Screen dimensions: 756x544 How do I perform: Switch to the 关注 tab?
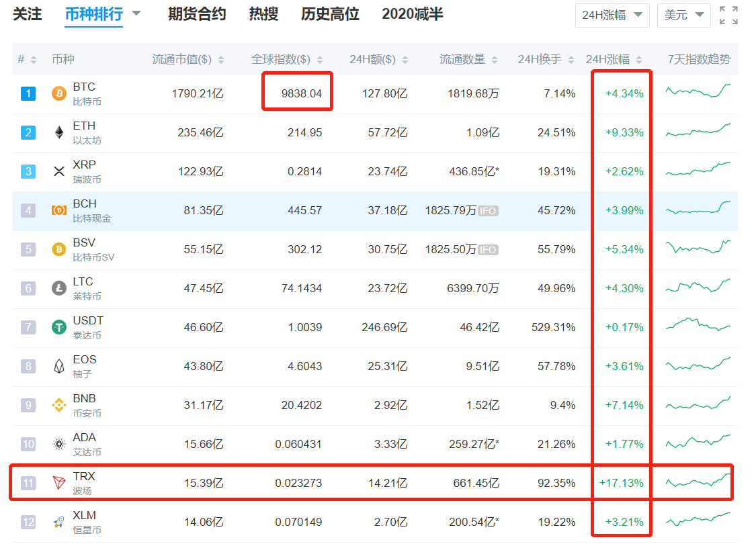coord(28,14)
